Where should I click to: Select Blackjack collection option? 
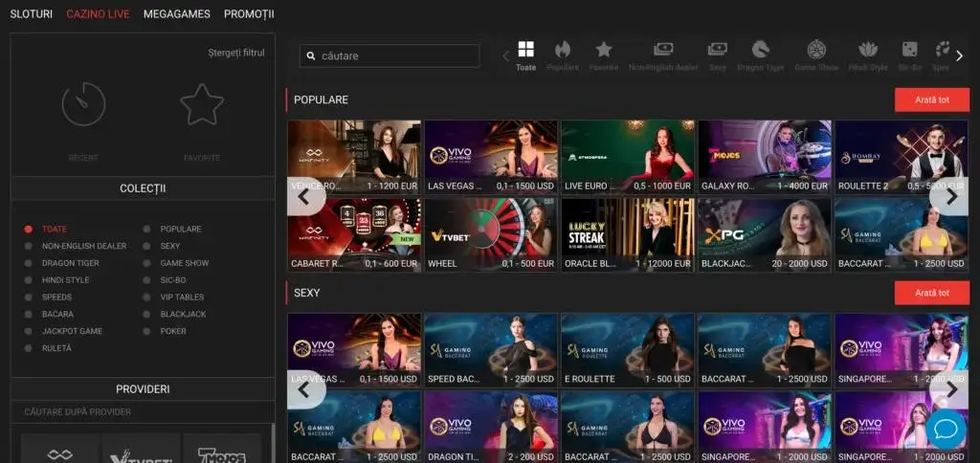(x=183, y=315)
